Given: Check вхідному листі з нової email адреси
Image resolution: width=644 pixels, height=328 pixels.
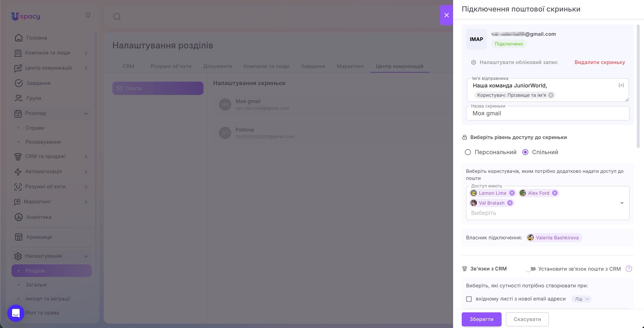Looking at the screenshot, I should pos(469,299).
